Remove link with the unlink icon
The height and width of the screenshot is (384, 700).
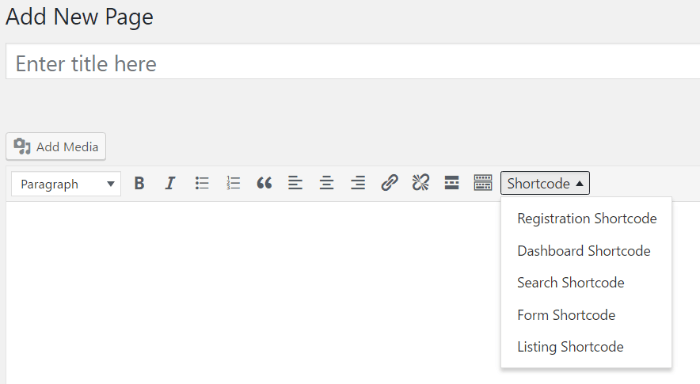click(421, 183)
